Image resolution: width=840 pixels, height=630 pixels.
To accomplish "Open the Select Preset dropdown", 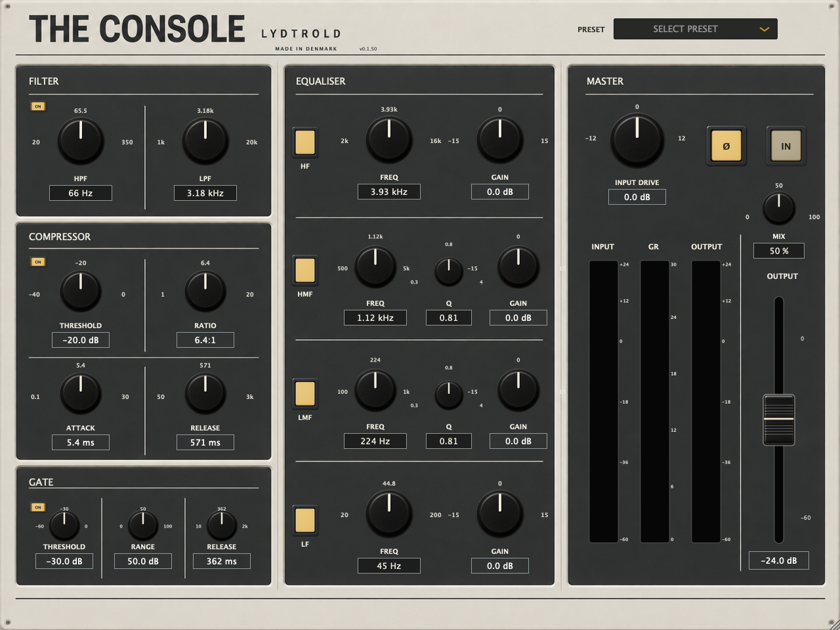I will pyautogui.click(x=696, y=29).
